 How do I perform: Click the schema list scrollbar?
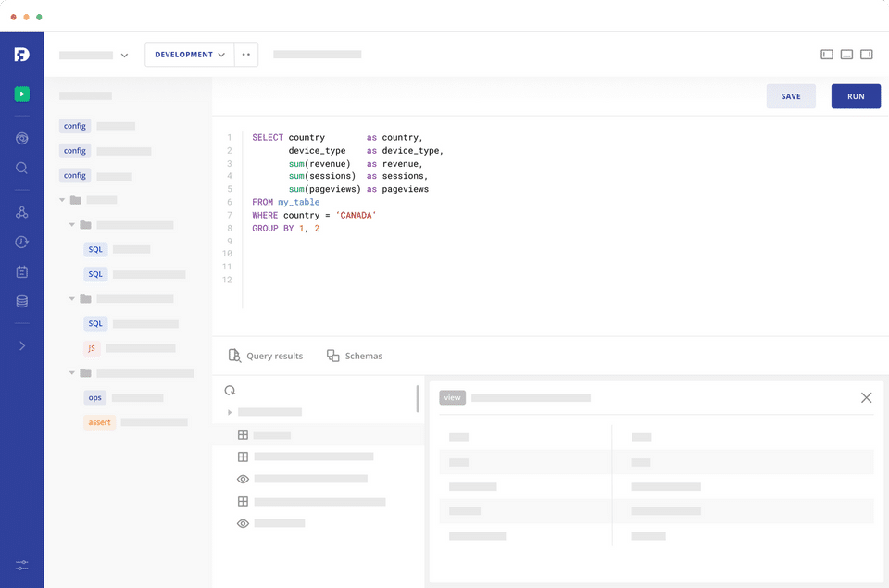(x=418, y=398)
